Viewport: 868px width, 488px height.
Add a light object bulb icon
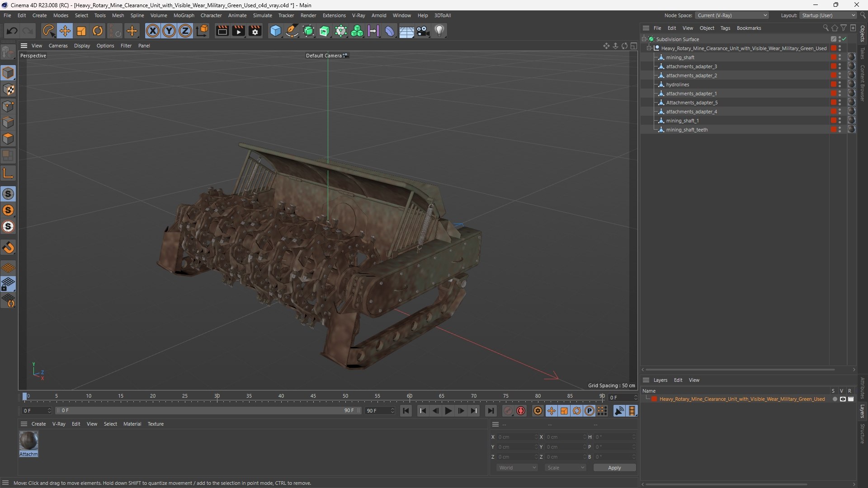[x=439, y=31]
